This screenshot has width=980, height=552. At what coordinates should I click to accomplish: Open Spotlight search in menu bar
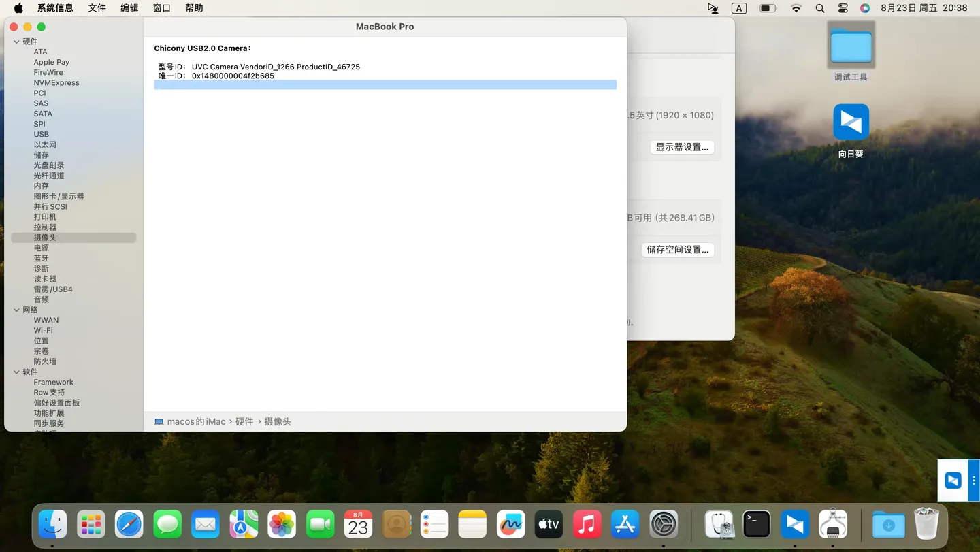pos(820,8)
